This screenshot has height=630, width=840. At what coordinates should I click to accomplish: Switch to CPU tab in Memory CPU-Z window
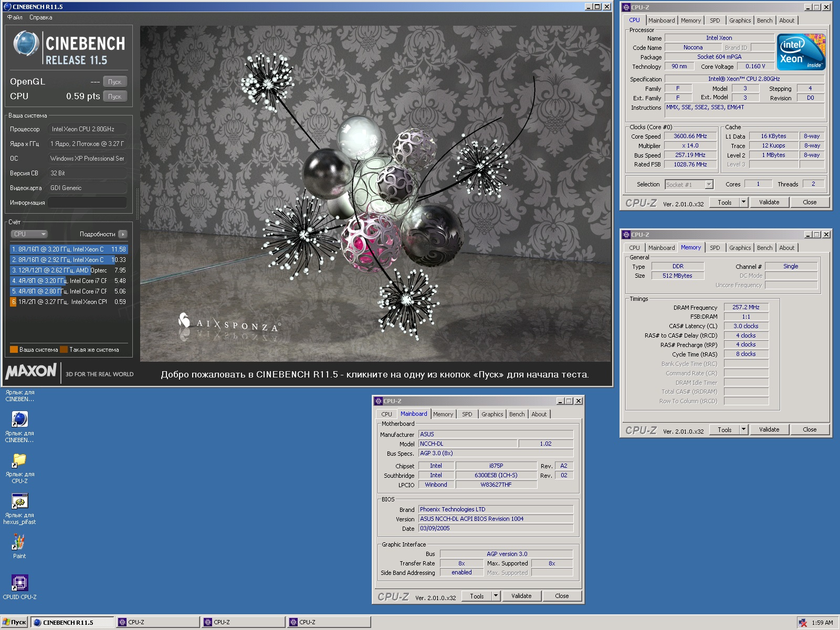coord(635,248)
